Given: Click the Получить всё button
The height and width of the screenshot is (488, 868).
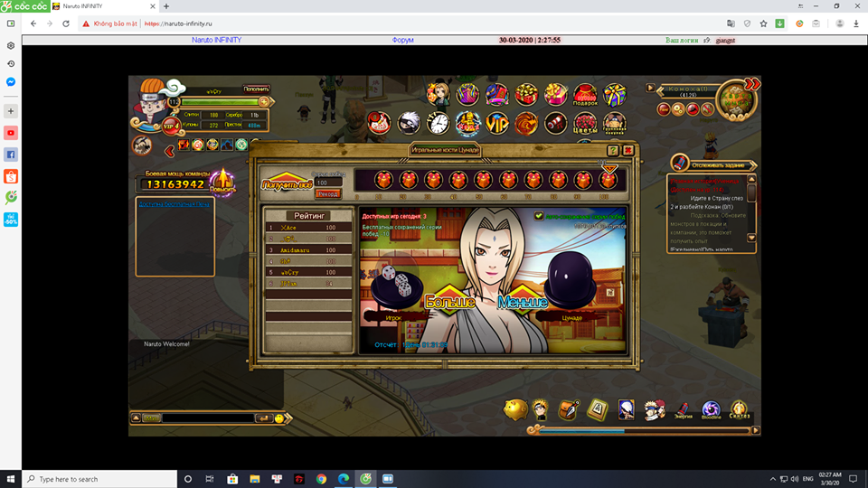Looking at the screenshot, I should 287,183.
